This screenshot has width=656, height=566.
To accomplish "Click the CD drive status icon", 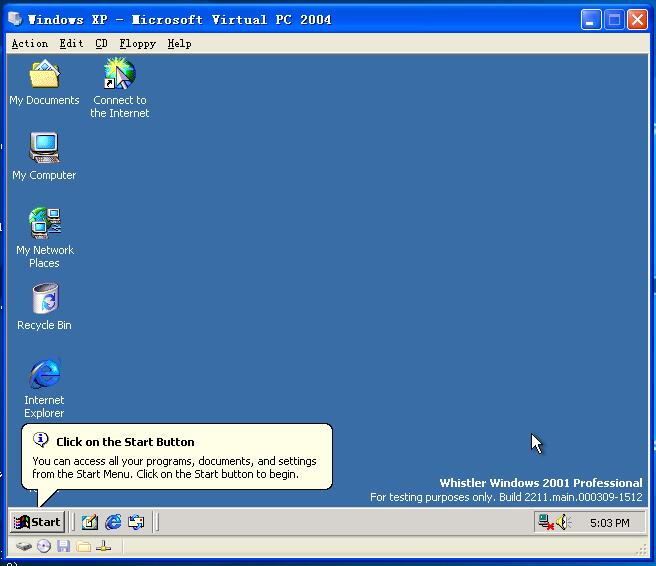I will (x=44, y=546).
